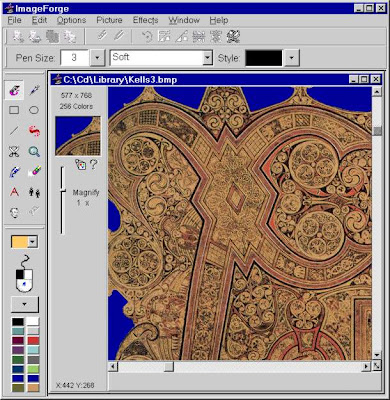Open the Options menu
Viewport: 390px width, 400px height.
click(x=71, y=20)
